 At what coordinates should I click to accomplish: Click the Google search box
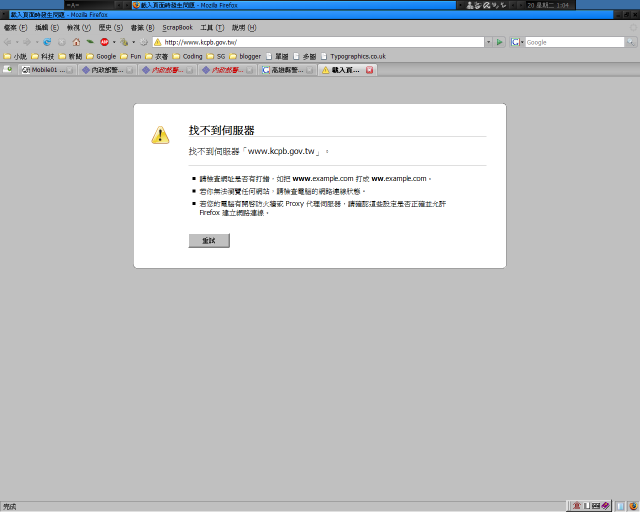coord(574,42)
